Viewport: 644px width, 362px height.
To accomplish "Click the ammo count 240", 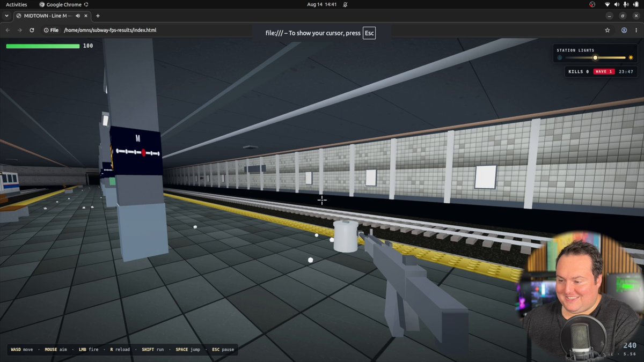I will [x=630, y=346].
